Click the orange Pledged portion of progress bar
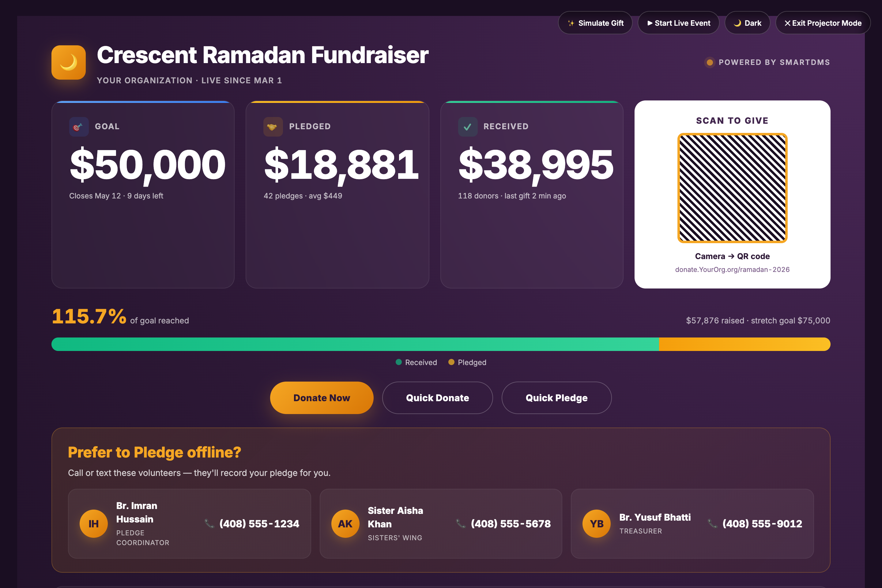This screenshot has height=588, width=882. pos(745,344)
